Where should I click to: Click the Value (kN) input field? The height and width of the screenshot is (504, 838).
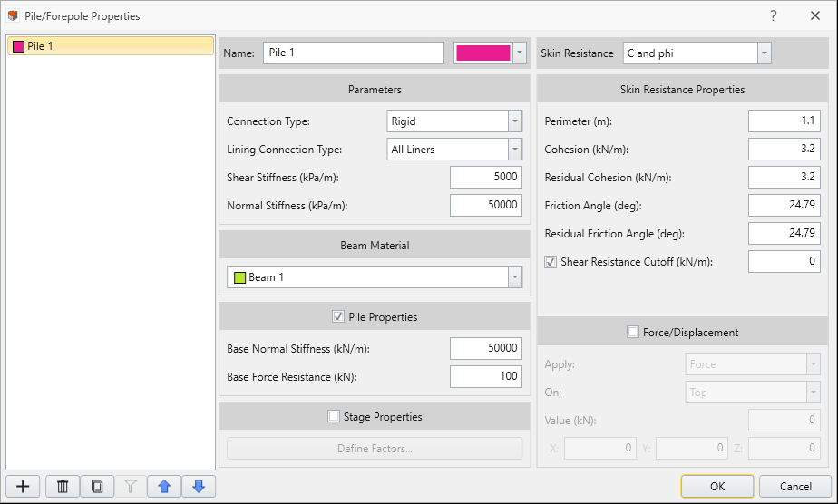tap(784, 421)
